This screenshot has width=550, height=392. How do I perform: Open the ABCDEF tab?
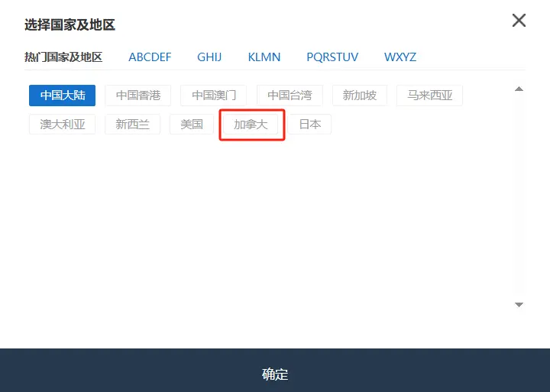[x=150, y=57]
